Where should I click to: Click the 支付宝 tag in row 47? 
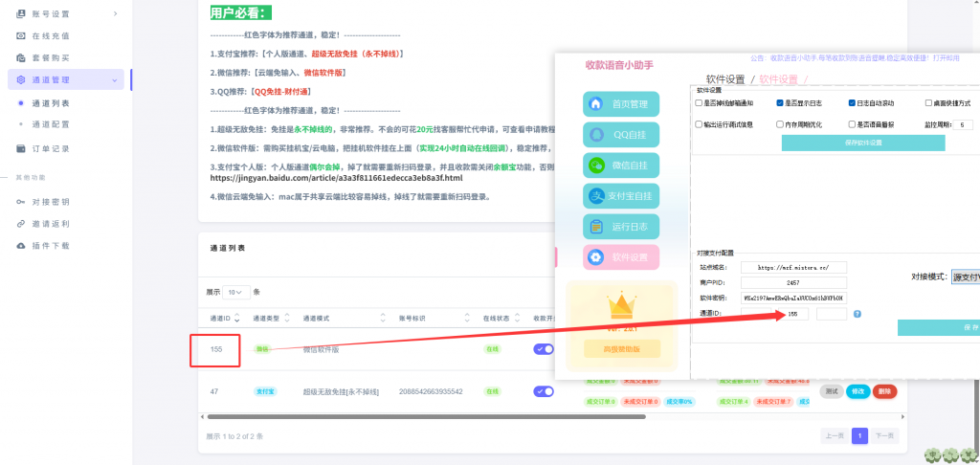pyautogui.click(x=265, y=391)
